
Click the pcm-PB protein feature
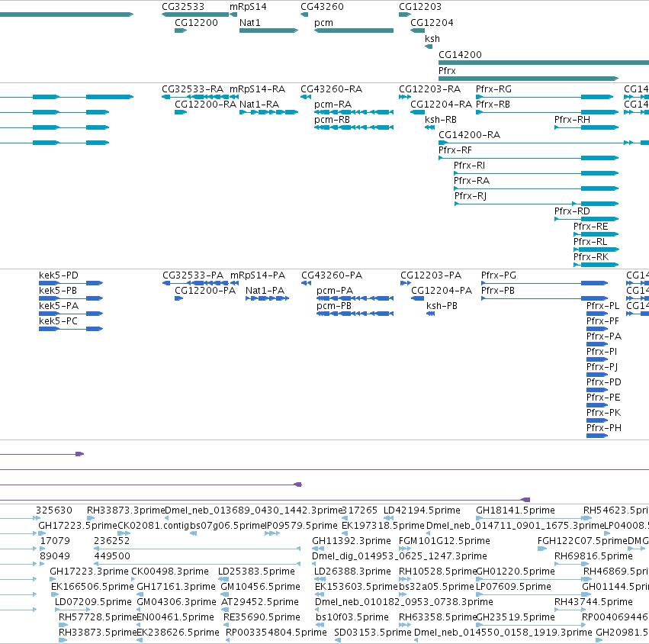[355, 314]
